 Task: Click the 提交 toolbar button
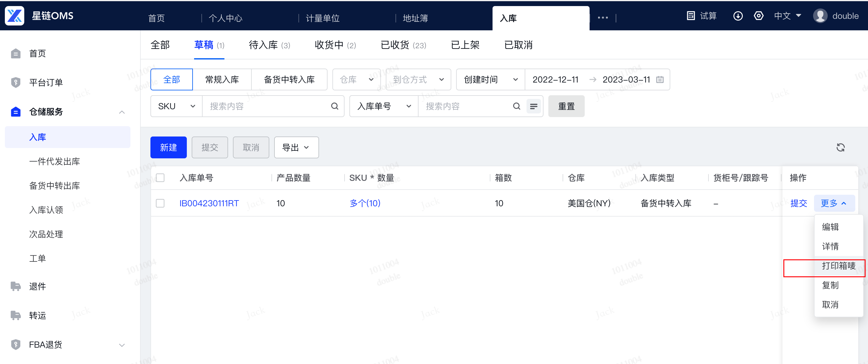pyautogui.click(x=210, y=148)
